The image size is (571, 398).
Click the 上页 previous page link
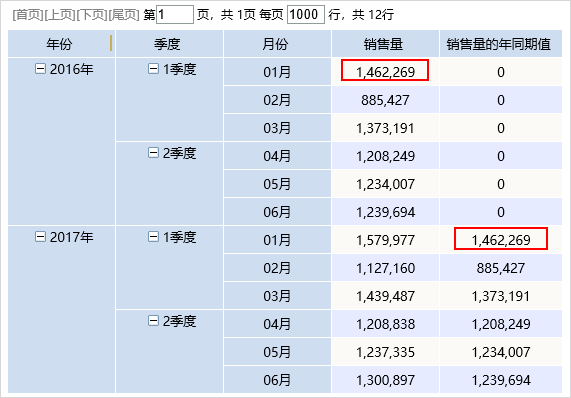pos(60,15)
